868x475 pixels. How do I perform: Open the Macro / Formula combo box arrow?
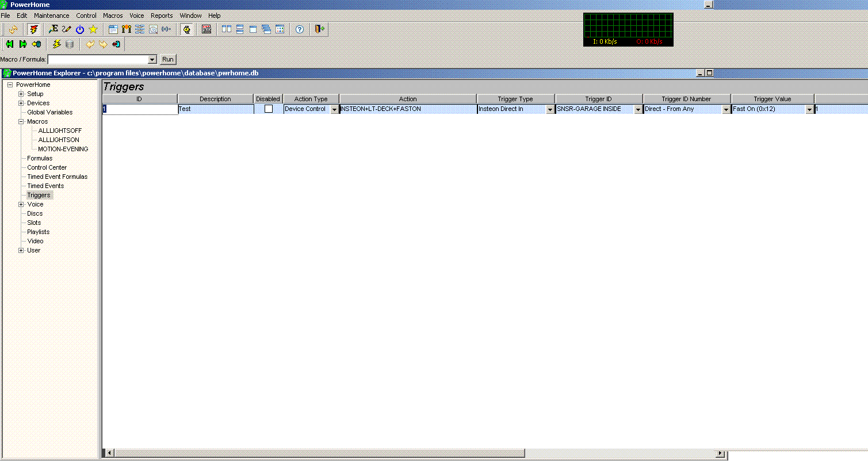pos(152,59)
